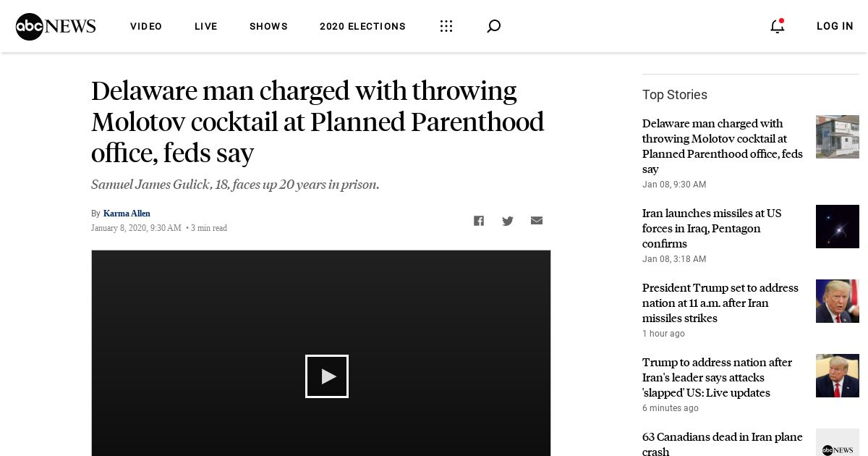
Task: Click the Planned Parenthood building thumbnail
Action: [x=838, y=137]
